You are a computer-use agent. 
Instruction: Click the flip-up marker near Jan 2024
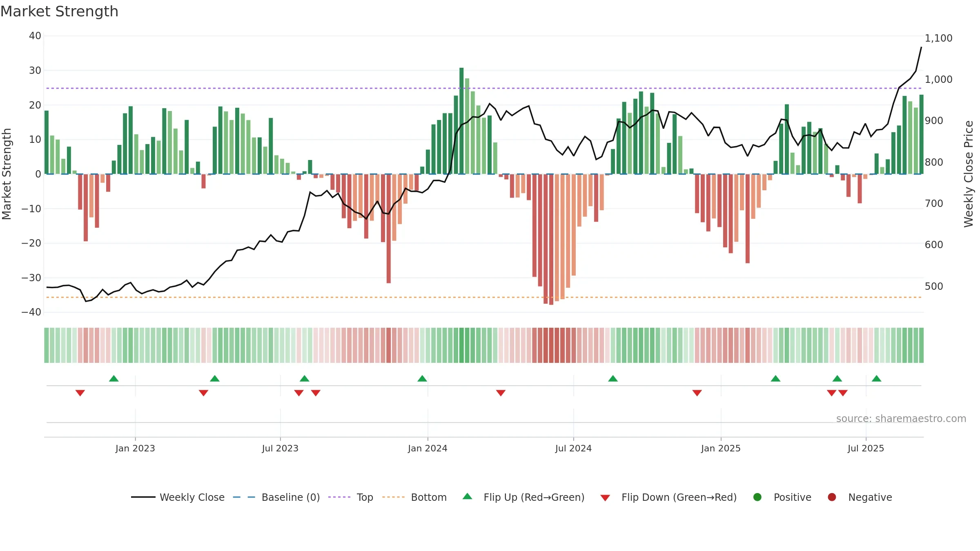pyautogui.click(x=422, y=378)
